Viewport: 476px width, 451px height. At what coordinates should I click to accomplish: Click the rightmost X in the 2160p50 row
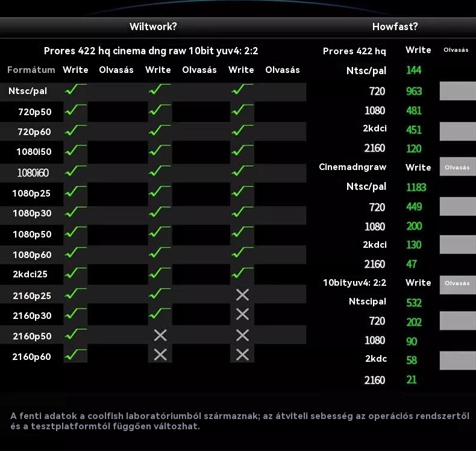click(x=242, y=335)
